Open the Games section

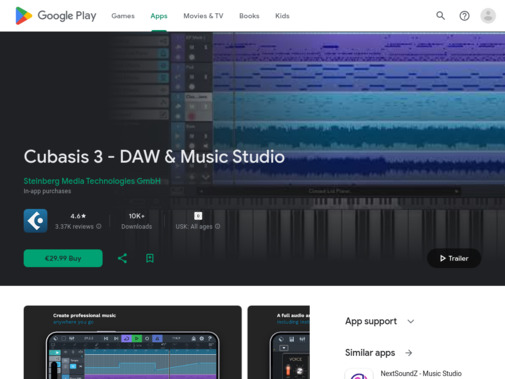coord(123,16)
